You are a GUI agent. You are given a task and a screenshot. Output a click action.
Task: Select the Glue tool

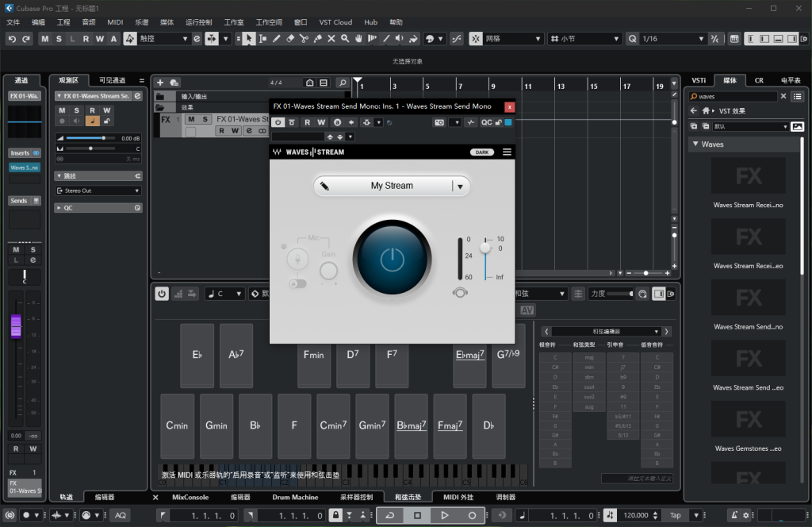[x=317, y=39]
